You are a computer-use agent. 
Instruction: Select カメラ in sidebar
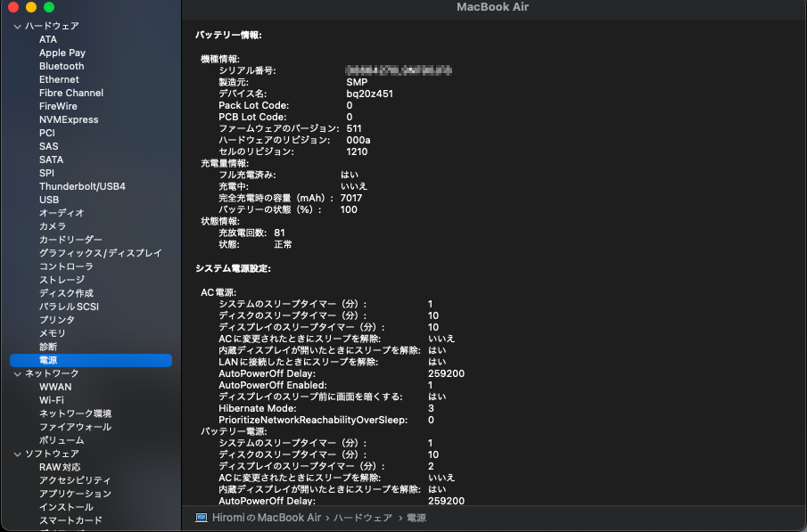click(53, 226)
